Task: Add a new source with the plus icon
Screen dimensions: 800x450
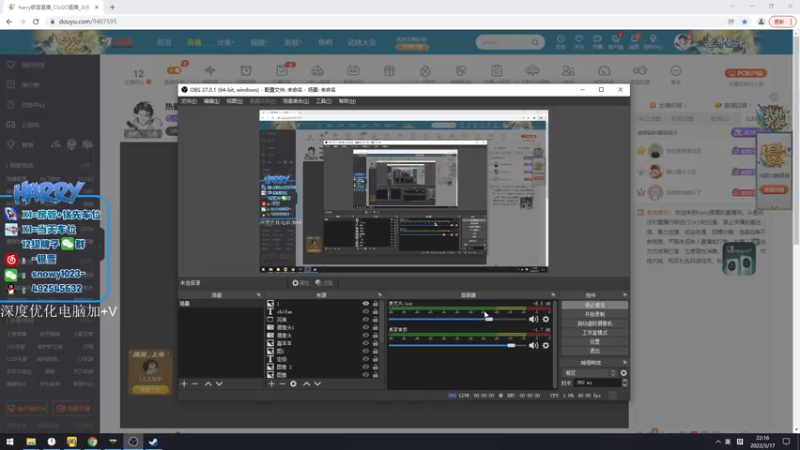Action: 271,384
